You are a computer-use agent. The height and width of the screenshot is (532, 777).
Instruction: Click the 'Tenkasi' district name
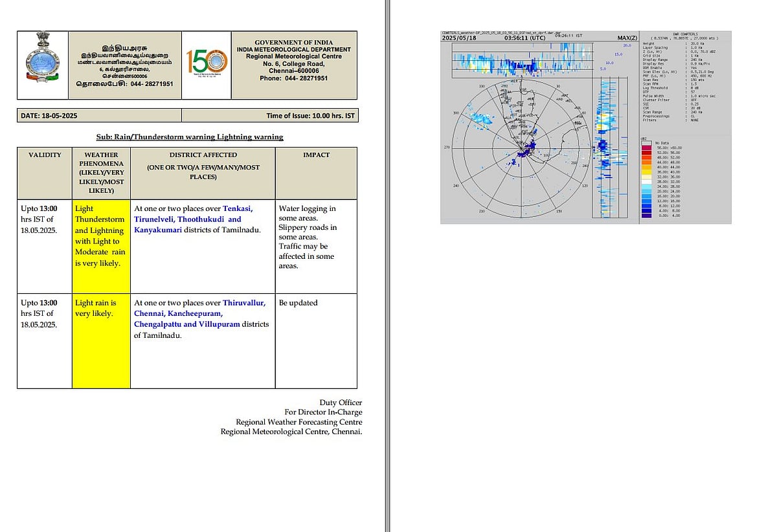[x=238, y=208]
